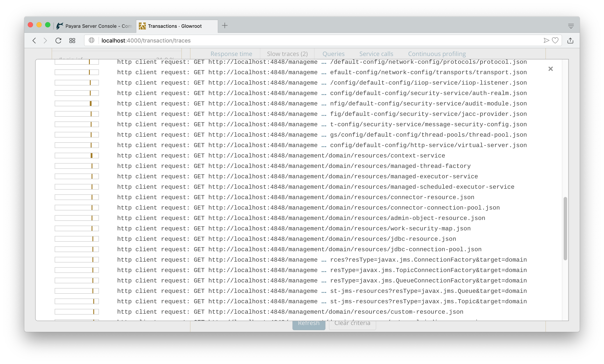This screenshot has height=364, width=604.
Task: Expand the managed-thread-factory trace entry
Action: click(294, 166)
